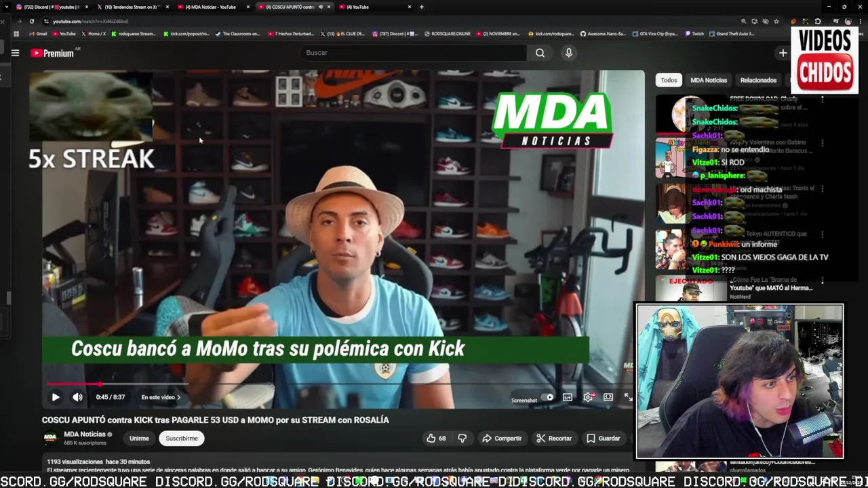
Task: Open the Gmail bookmark
Action: tap(38, 34)
